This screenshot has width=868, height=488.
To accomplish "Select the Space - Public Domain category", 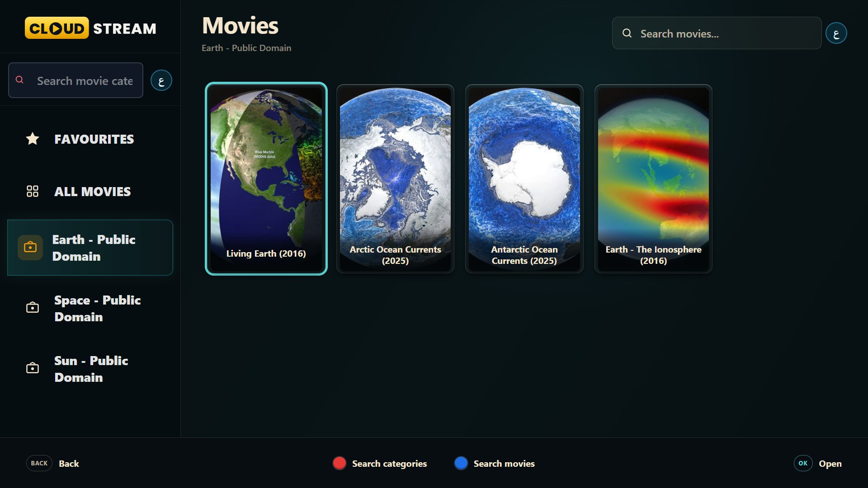I will click(x=90, y=308).
